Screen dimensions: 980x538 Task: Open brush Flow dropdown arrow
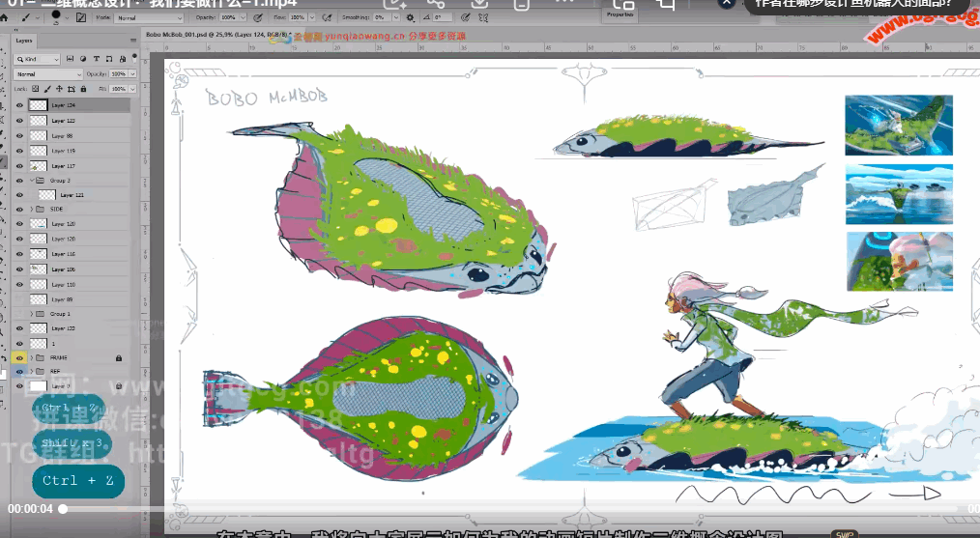point(312,17)
